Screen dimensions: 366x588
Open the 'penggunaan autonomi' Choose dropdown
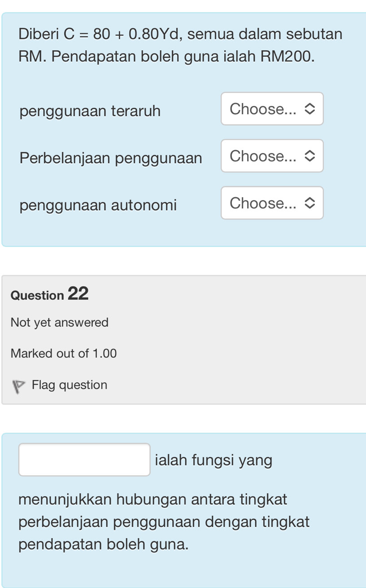[271, 203]
